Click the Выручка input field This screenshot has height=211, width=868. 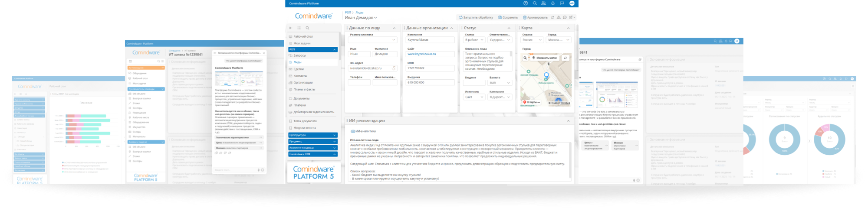point(430,82)
